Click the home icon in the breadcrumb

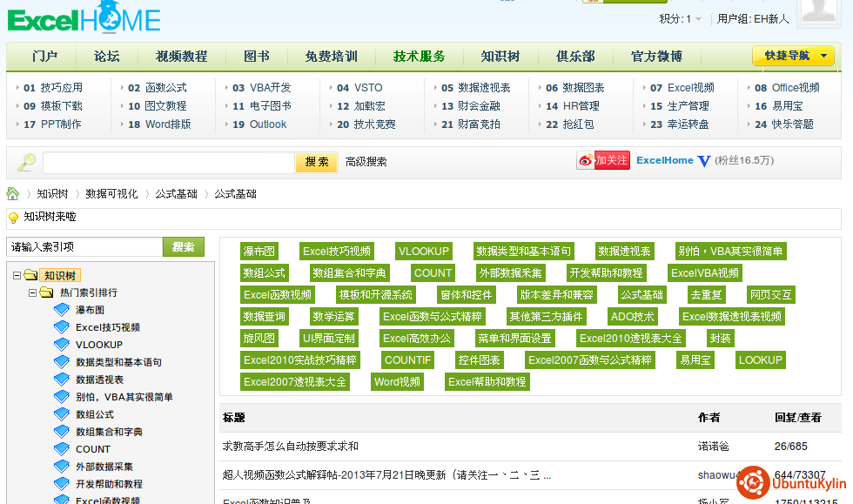[x=13, y=193]
